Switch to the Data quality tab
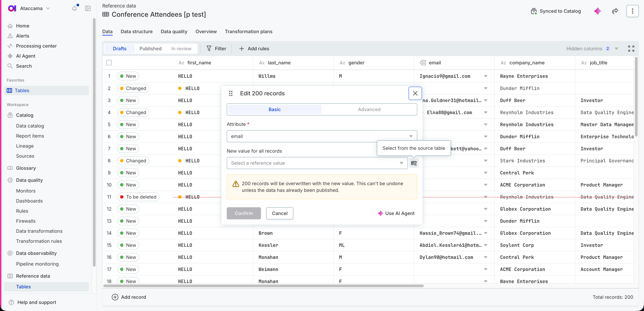 click(x=174, y=32)
